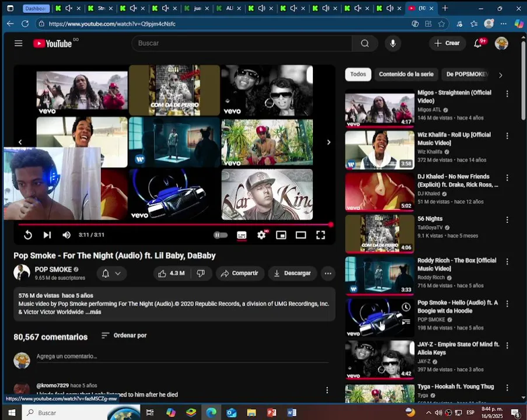
Task: Open more actions for the video
Action: coord(328,273)
